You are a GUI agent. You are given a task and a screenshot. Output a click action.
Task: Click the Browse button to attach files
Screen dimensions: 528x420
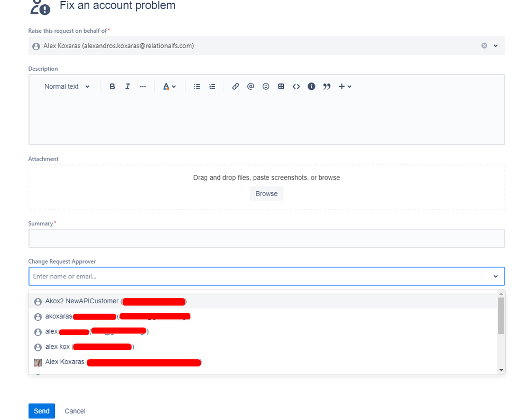click(x=266, y=193)
